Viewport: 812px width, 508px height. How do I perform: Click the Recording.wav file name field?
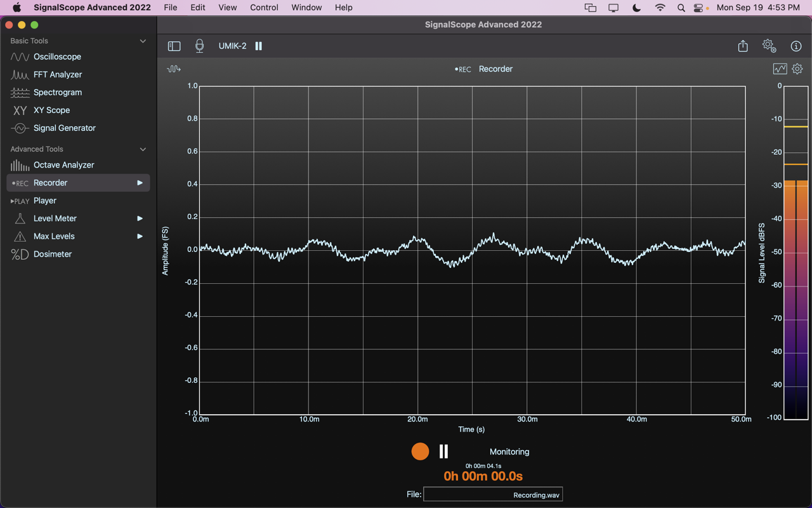tap(493, 494)
